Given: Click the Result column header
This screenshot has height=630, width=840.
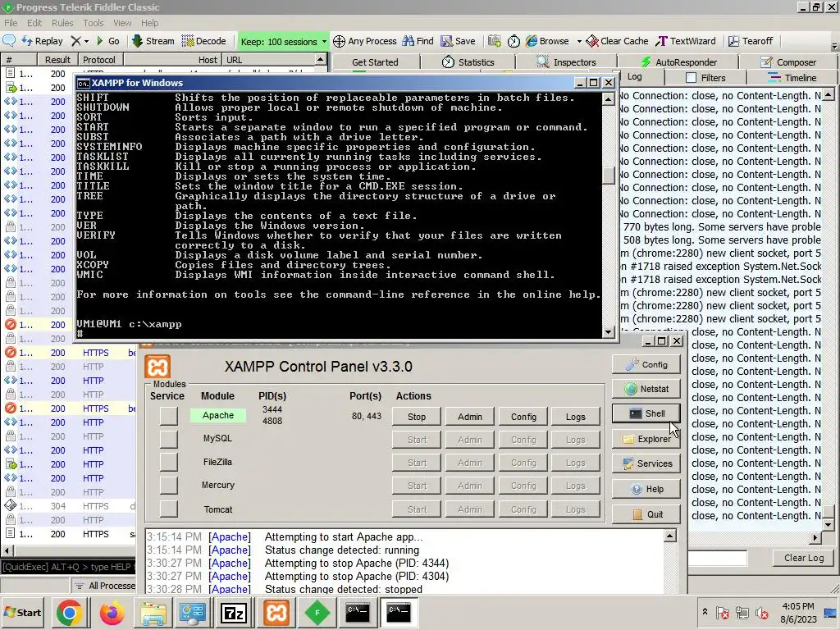Looking at the screenshot, I should pos(57,60).
